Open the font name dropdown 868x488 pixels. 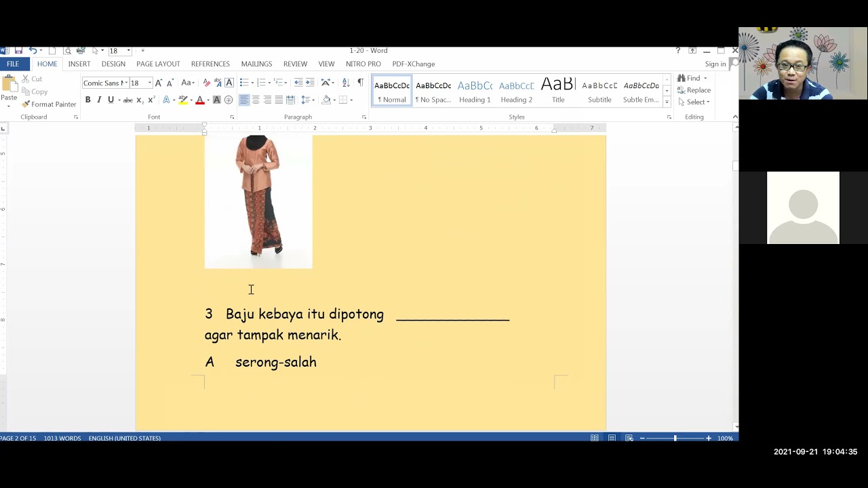click(x=125, y=83)
